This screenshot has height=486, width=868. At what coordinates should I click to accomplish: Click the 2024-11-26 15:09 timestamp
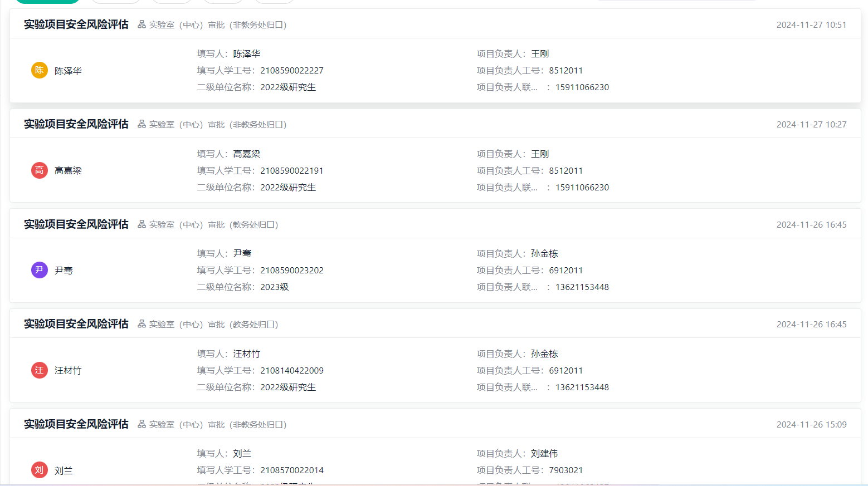[x=811, y=425]
